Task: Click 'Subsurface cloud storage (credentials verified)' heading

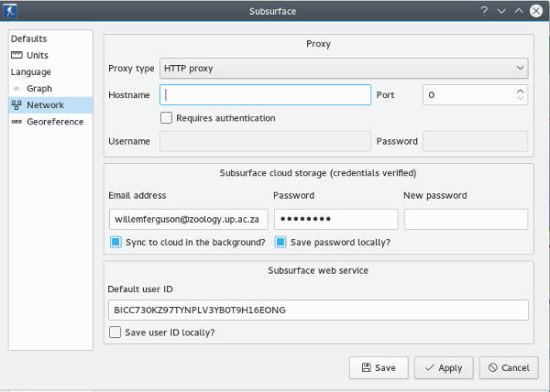Action: pos(318,173)
